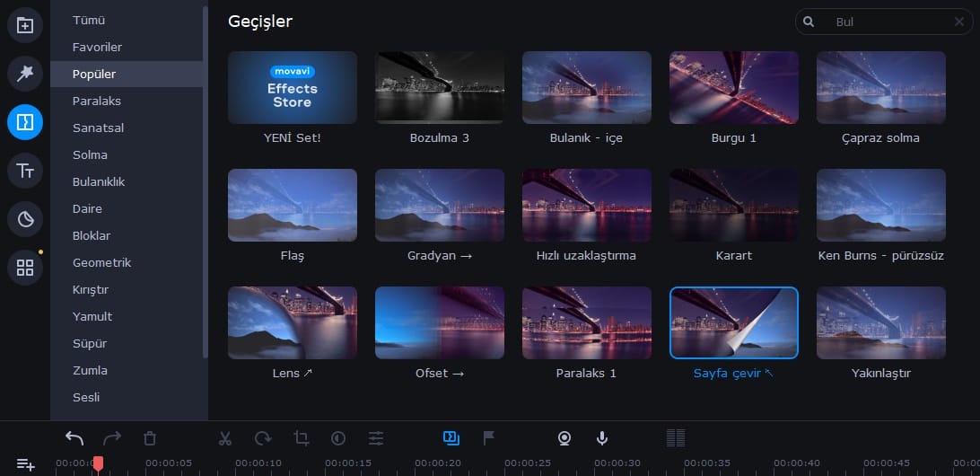Click the Add track icon
Screen dimensions: 980x476
point(26,464)
